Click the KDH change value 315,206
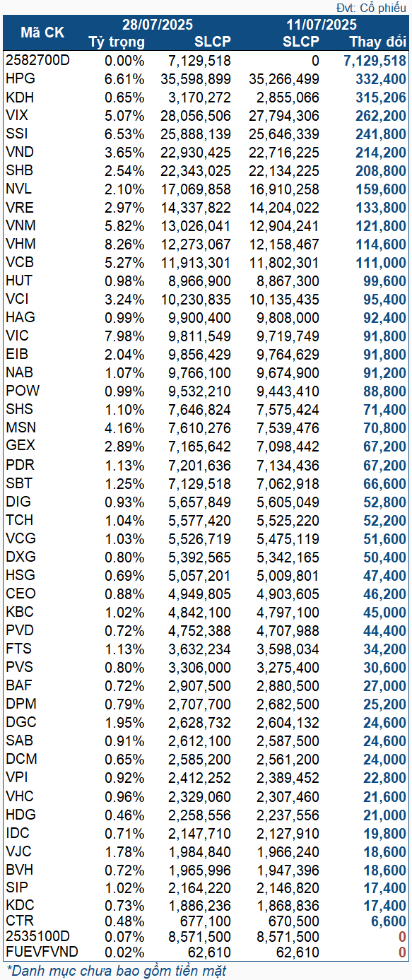Viewport: 412px width, 980px height. click(382, 97)
